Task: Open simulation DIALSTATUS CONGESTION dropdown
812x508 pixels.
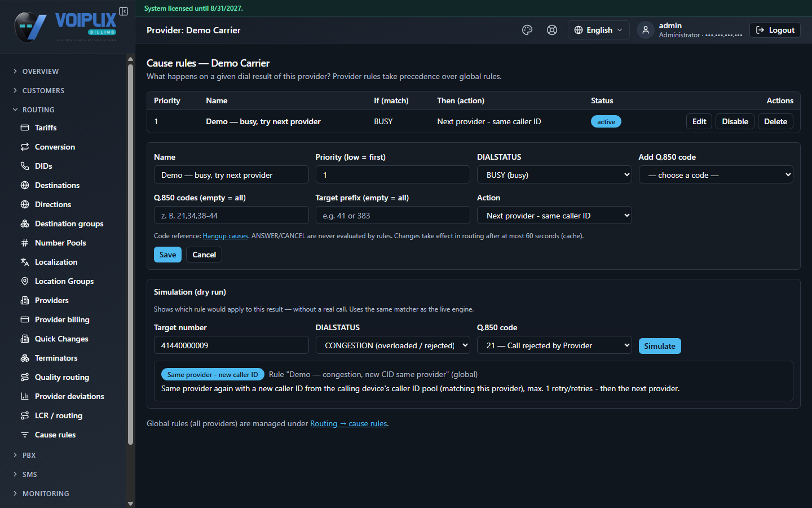Action: 393,345
